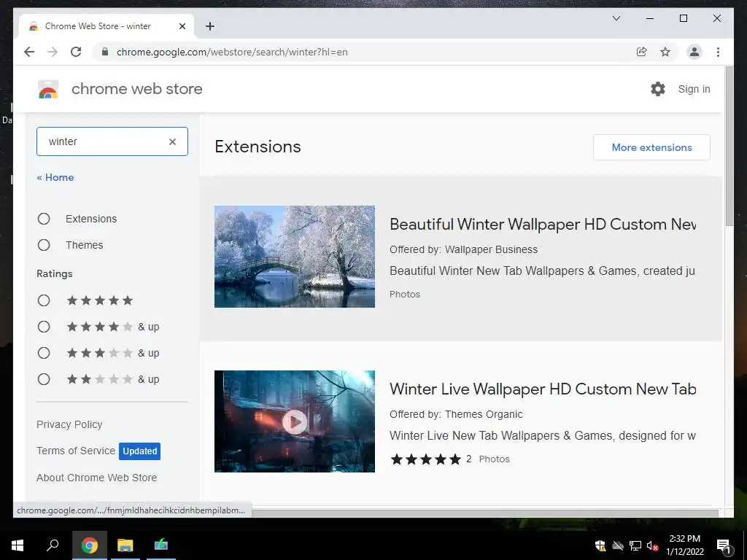Click the five-star rating of Winter Live Wallpaper
This screenshot has height=560, width=747.
[x=426, y=459]
